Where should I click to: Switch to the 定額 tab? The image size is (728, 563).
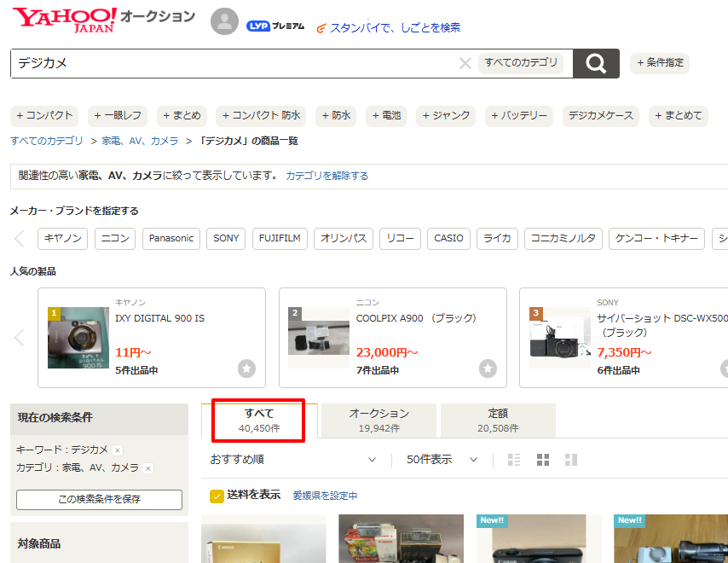point(498,421)
